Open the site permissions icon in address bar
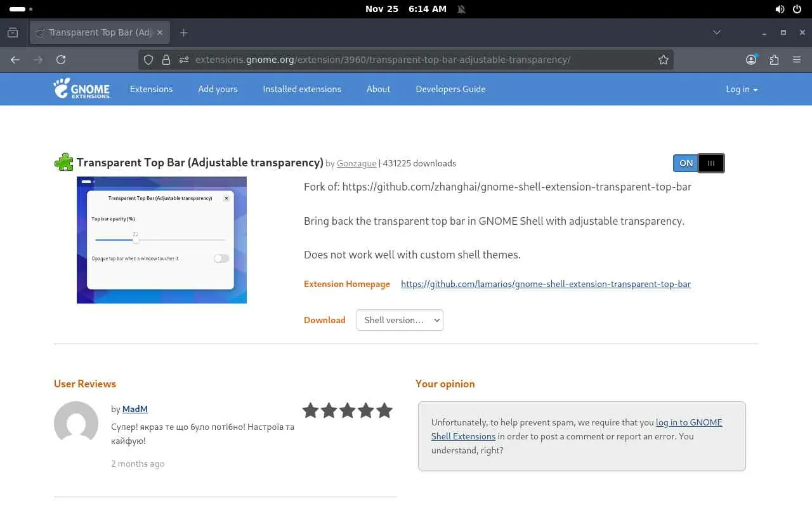812x508 pixels. [x=184, y=60]
